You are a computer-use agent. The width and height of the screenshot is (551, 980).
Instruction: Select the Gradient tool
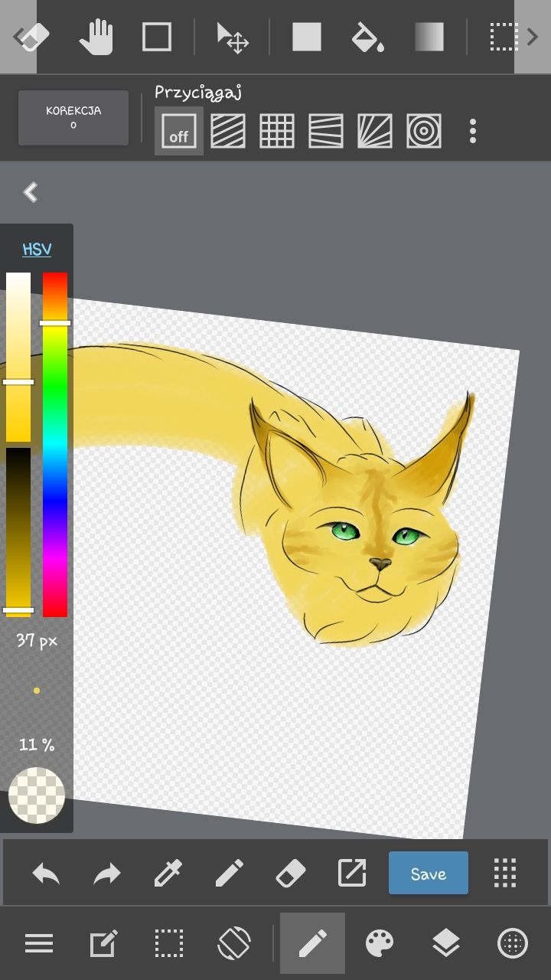click(x=429, y=37)
